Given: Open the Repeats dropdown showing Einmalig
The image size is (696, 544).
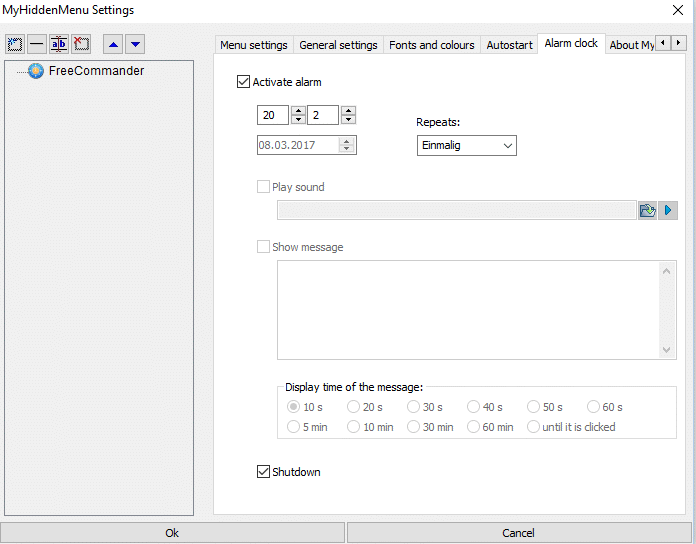Looking at the screenshot, I should [466, 146].
